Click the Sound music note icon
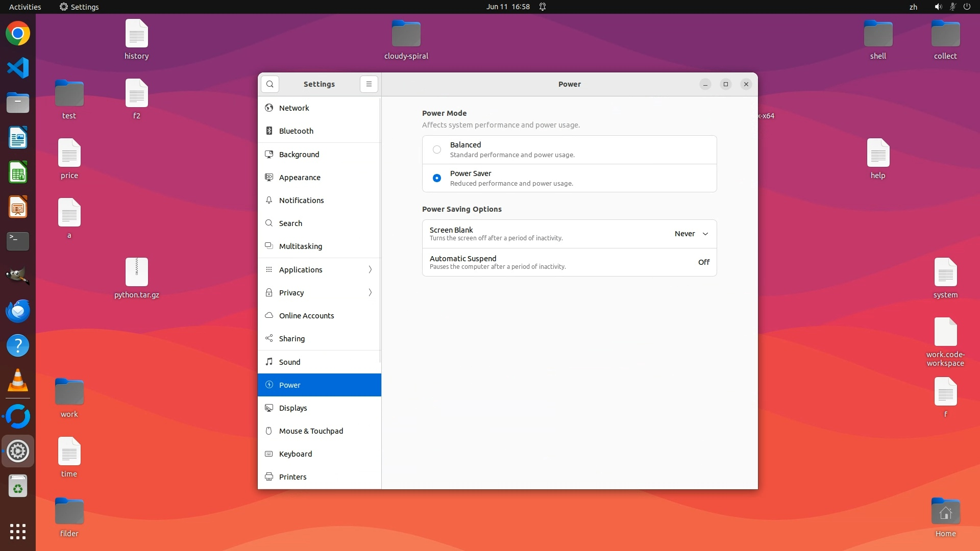 269,362
